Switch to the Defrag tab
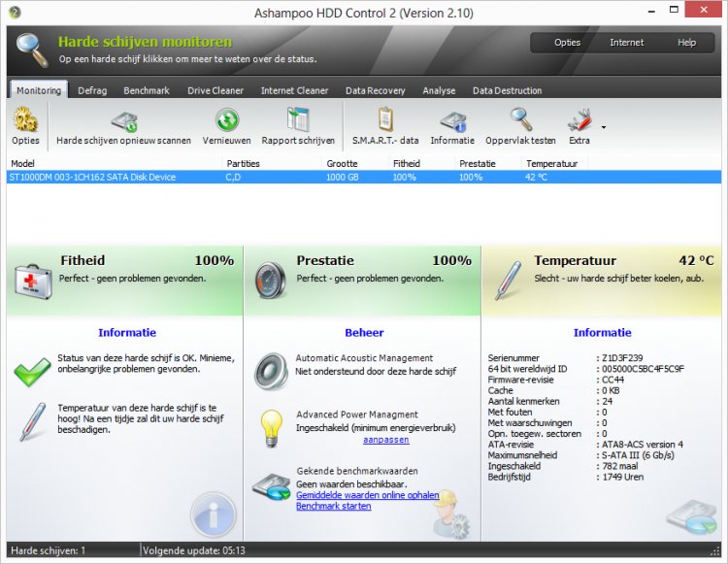728x564 pixels. [92, 90]
